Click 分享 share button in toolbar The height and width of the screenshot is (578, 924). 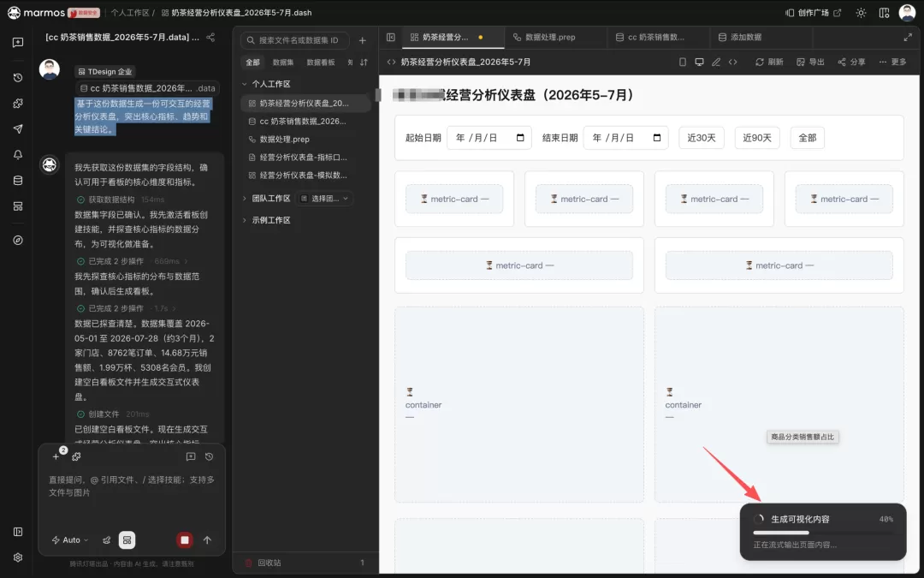(x=851, y=62)
